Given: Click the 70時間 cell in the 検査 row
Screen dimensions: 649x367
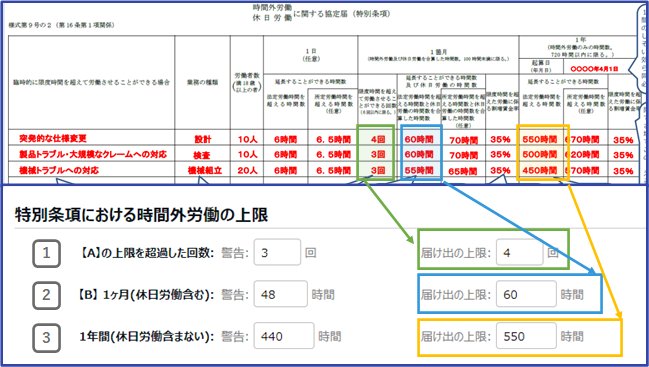Looking at the screenshot, I should (x=464, y=156).
